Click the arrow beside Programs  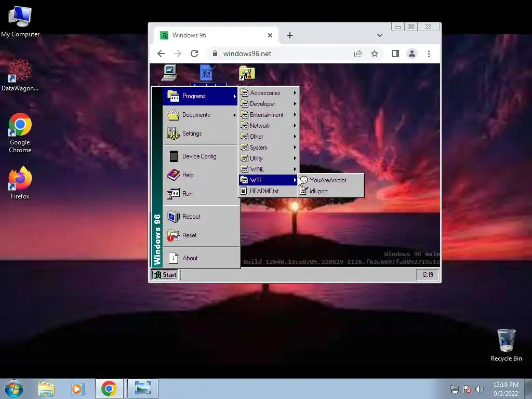click(x=234, y=96)
